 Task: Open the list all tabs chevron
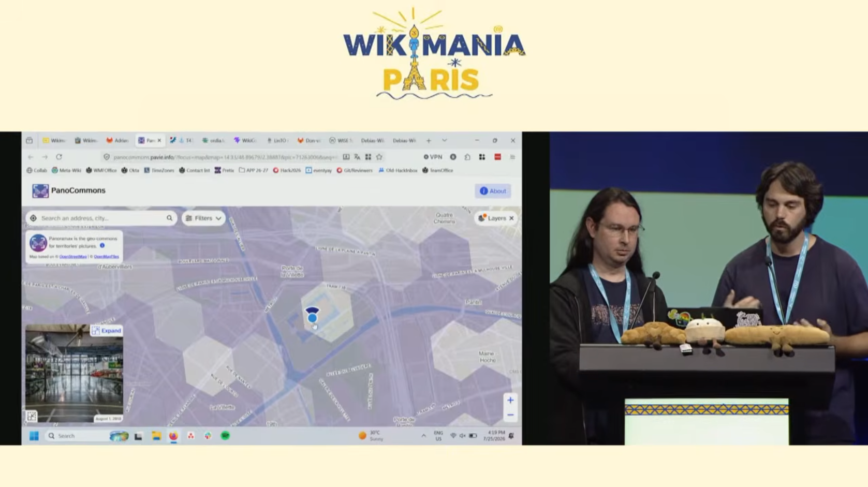(x=444, y=140)
